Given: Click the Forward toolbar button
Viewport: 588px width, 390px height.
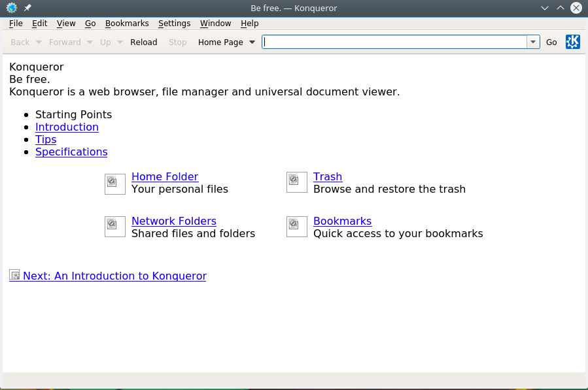Looking at the screenshot, I should [65, 42].
